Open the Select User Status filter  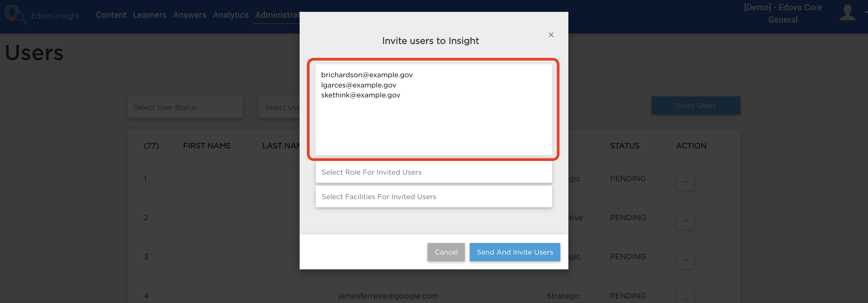click(x=185, y=107)
